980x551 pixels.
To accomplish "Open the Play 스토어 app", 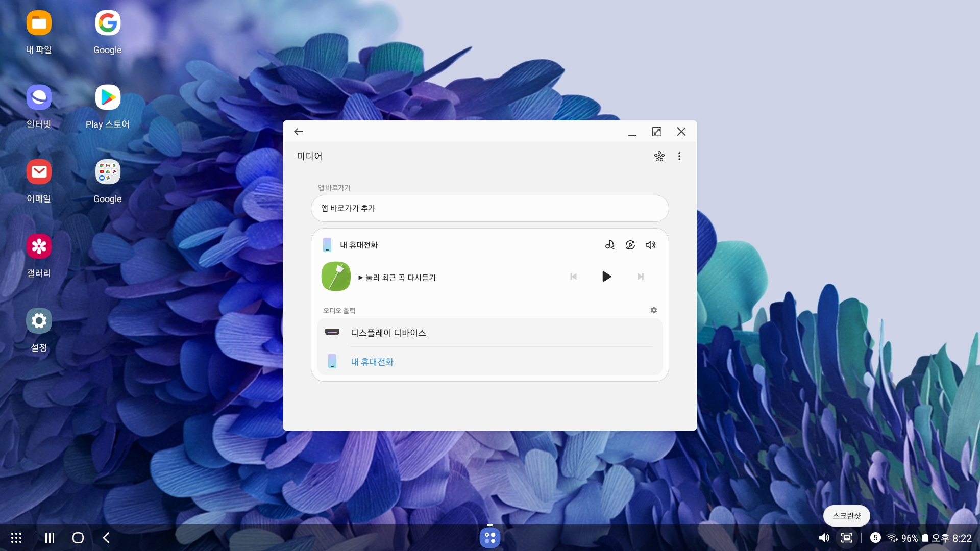I will [x=108, y=97].
